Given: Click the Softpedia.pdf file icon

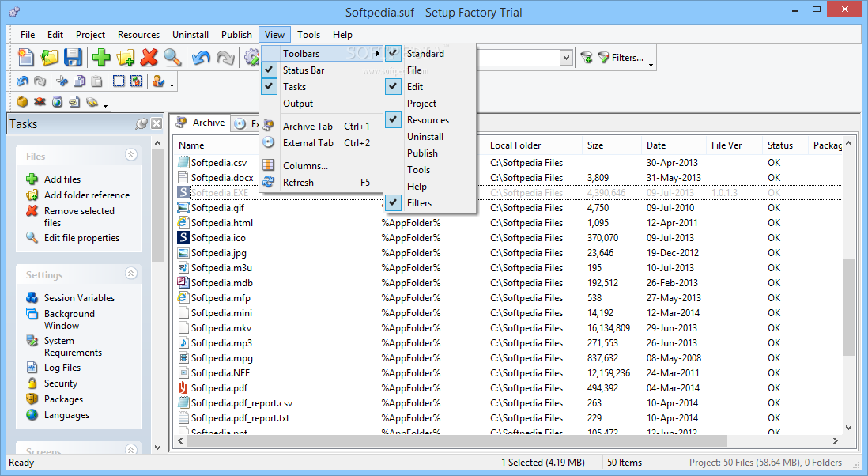Looking at the screenshot, I should coord(183,387).
